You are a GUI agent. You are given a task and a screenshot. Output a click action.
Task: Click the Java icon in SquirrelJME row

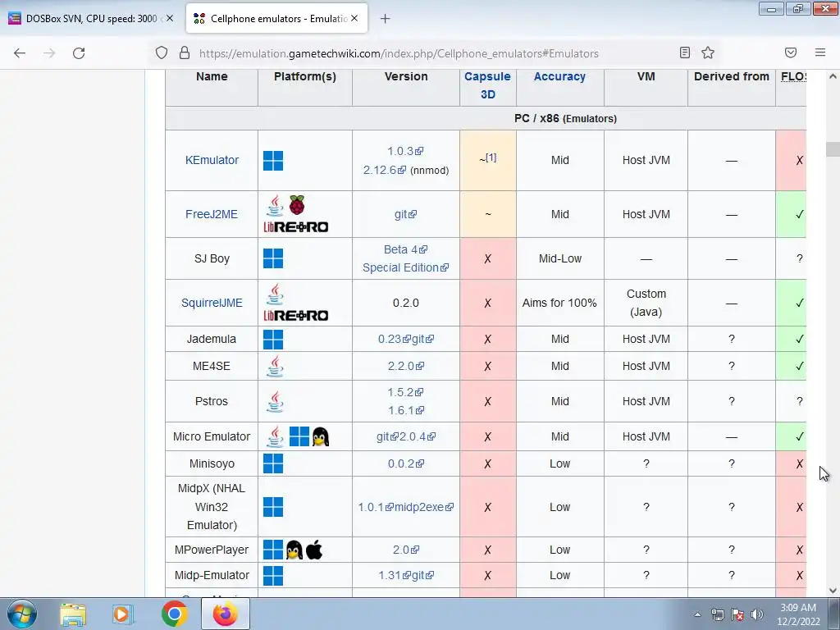[x=275, y=294]
